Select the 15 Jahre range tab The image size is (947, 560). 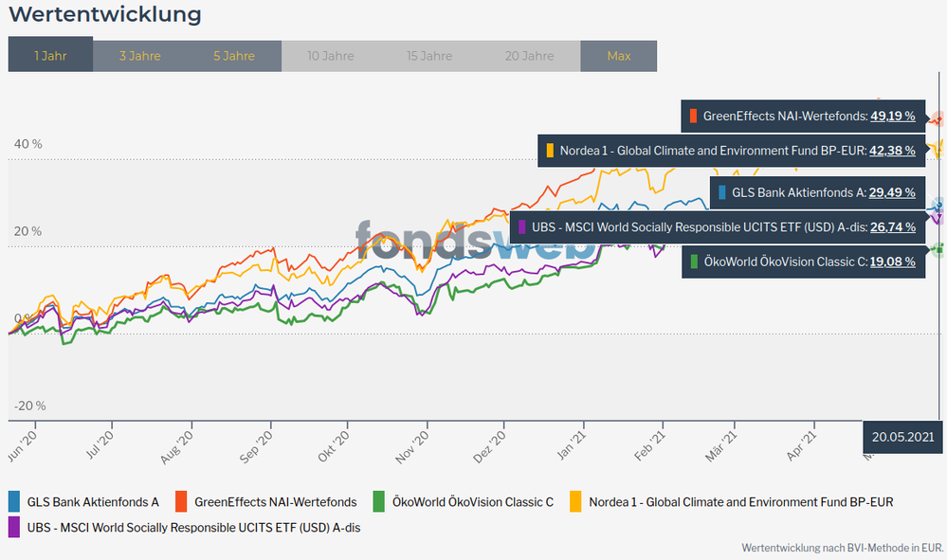[x=429, y=56]
